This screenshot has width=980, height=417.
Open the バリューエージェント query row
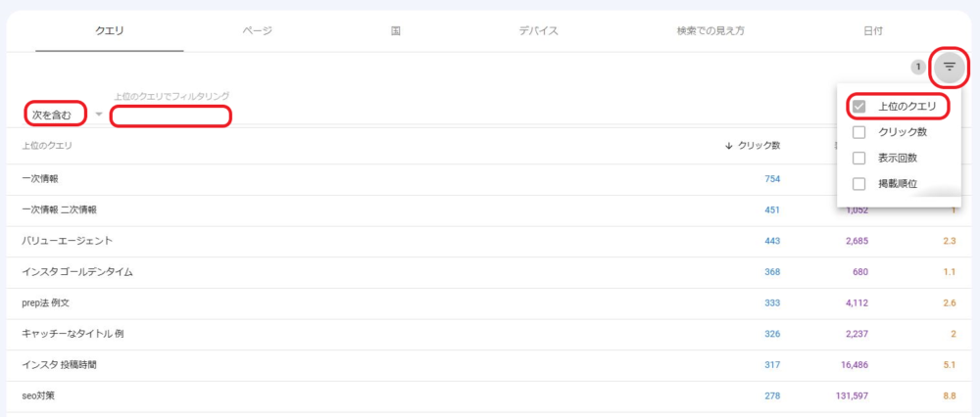coord(67,241)
